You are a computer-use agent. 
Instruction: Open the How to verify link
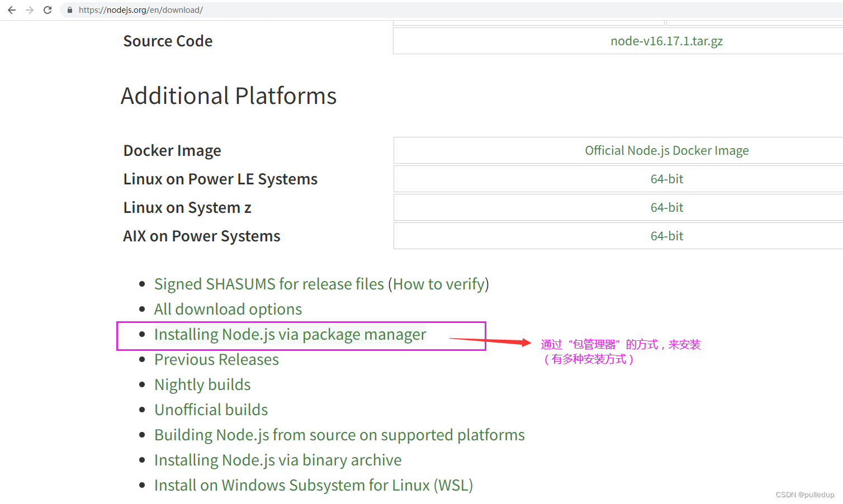(439, 284)
